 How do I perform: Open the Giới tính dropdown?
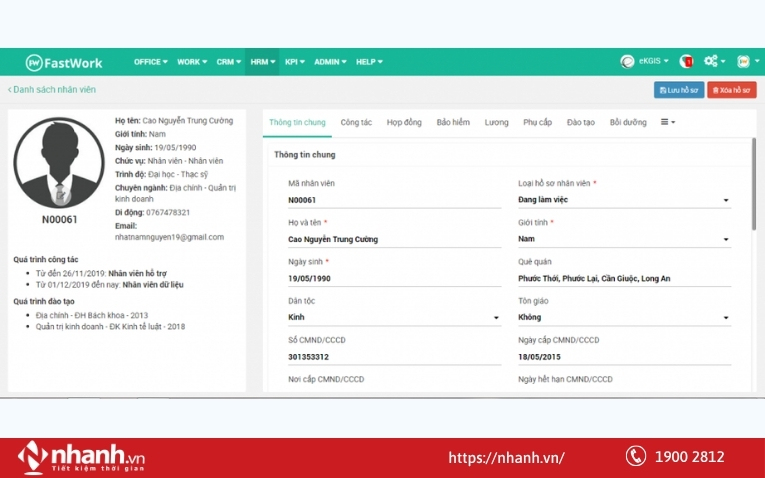coord(624,240)
